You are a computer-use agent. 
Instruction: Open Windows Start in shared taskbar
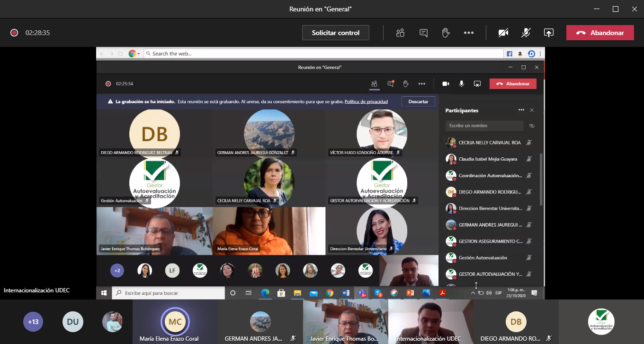click(104, 293)
